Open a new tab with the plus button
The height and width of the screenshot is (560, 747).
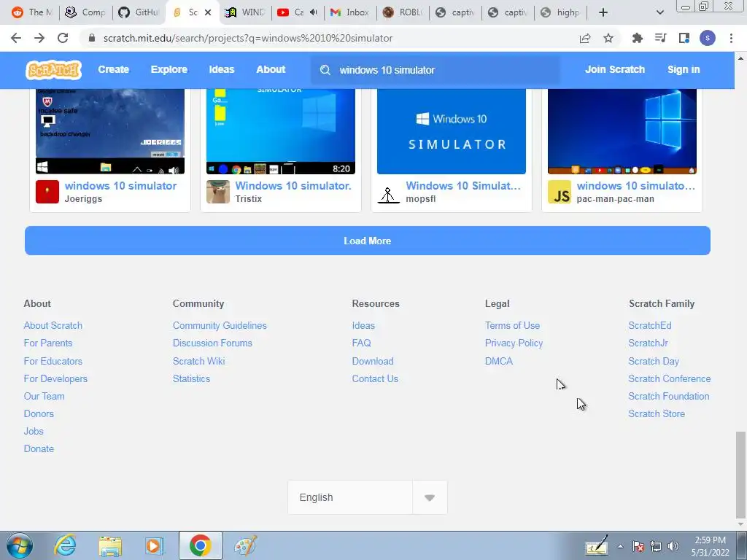click(603, 12)
